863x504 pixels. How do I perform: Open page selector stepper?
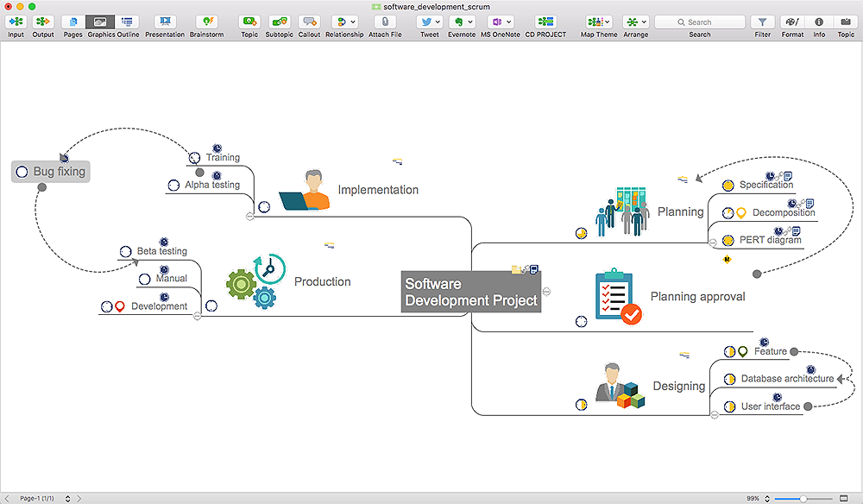[x=67, y=499]
